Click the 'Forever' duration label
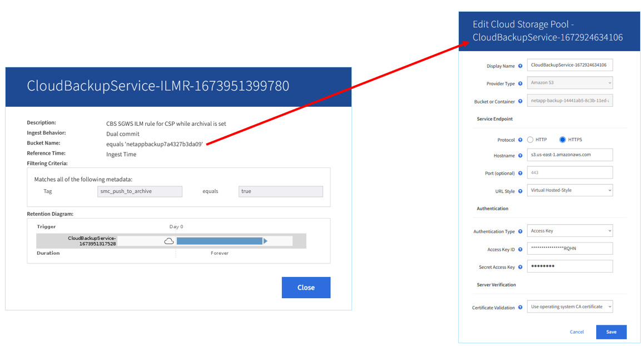644x346 pixels. coord(219,253)
